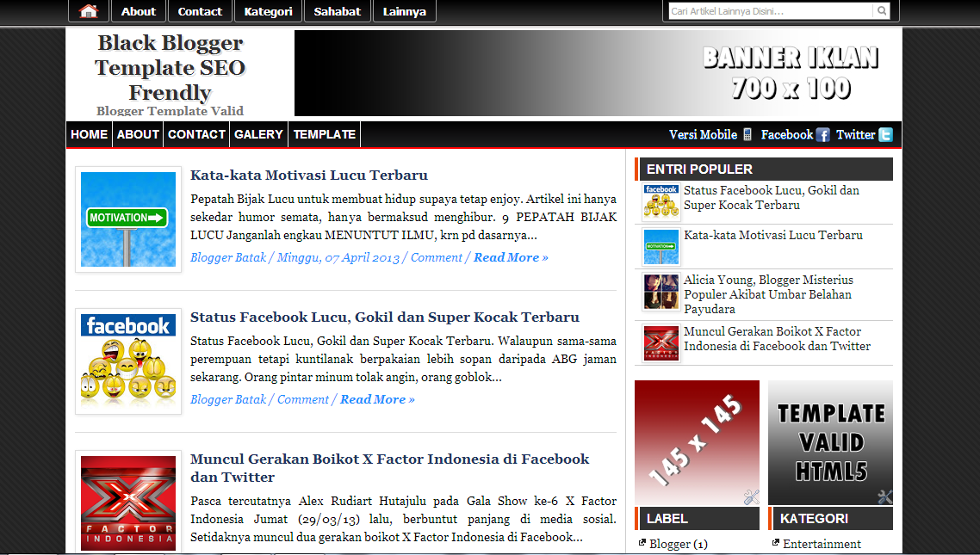This screenshot has width=980, height=555.
Task: Click external link icon beside Entertainment
Action: pyautogui.click(x=776, y=543)
